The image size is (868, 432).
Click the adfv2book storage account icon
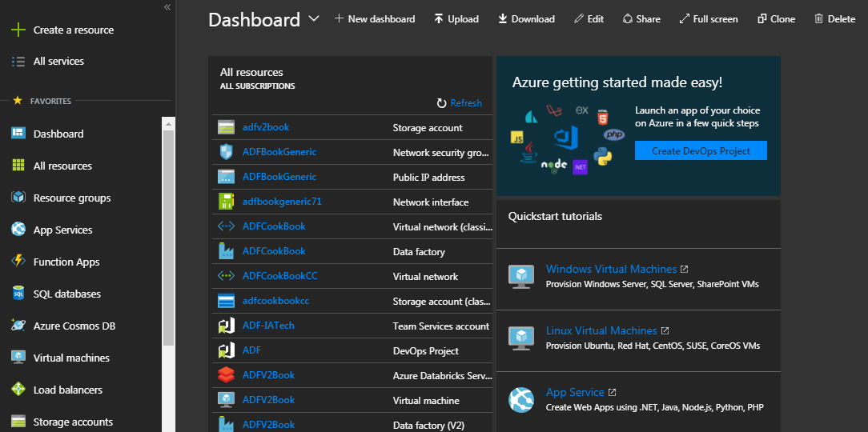click(x=227, y=127)
